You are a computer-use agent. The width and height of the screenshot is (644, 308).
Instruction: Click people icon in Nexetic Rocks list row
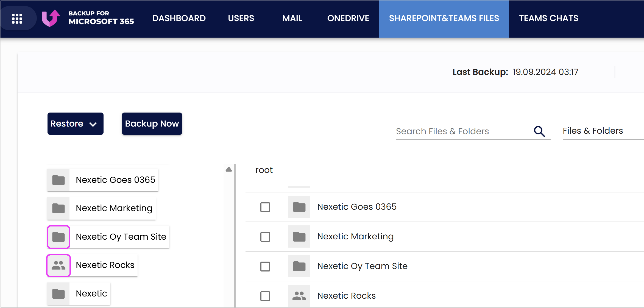click(299, 296)
